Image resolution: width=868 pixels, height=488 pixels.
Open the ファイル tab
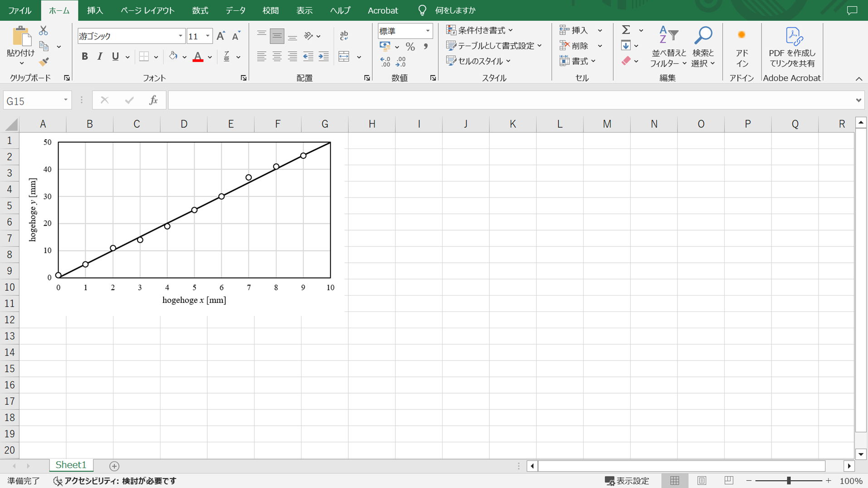click(x=20, y=10)
